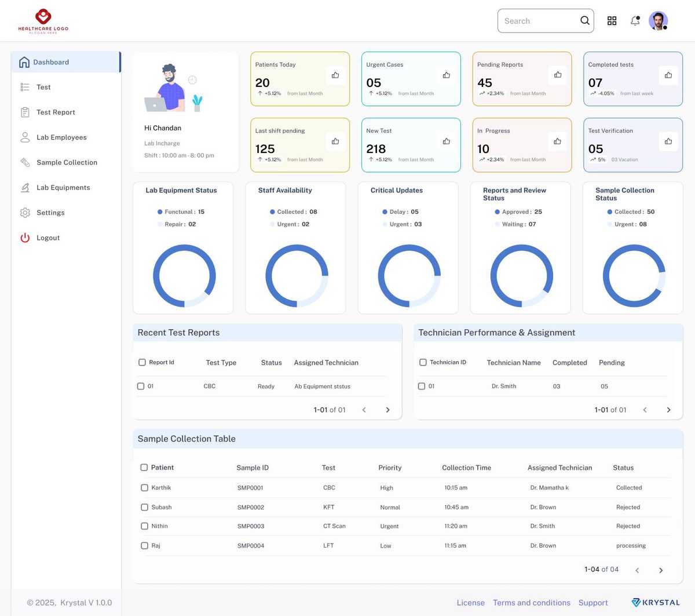Click the Lab Employees person icon
Viewport: 695px width, 616px height.
[x=25, y=137]
